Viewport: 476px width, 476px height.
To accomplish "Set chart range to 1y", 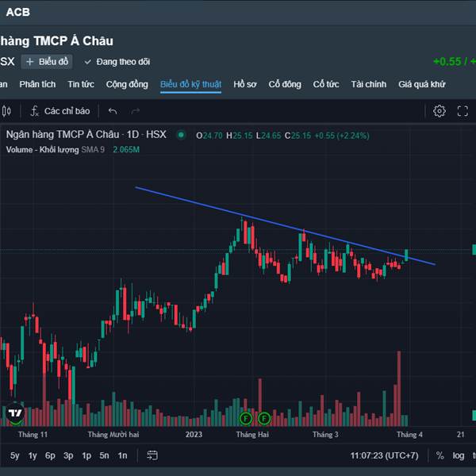I will click(x=33, y=455).
